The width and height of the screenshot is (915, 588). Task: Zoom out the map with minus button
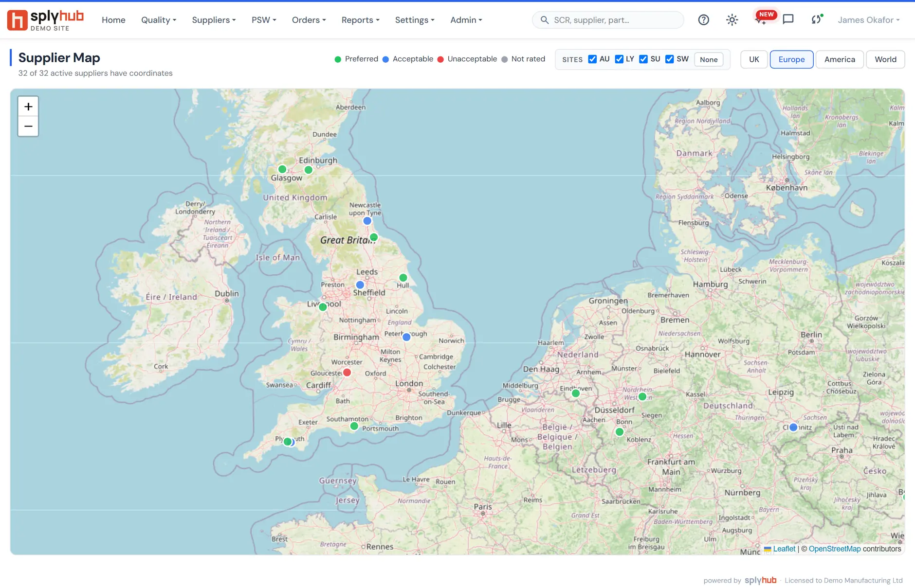click(x=28, y=126)
